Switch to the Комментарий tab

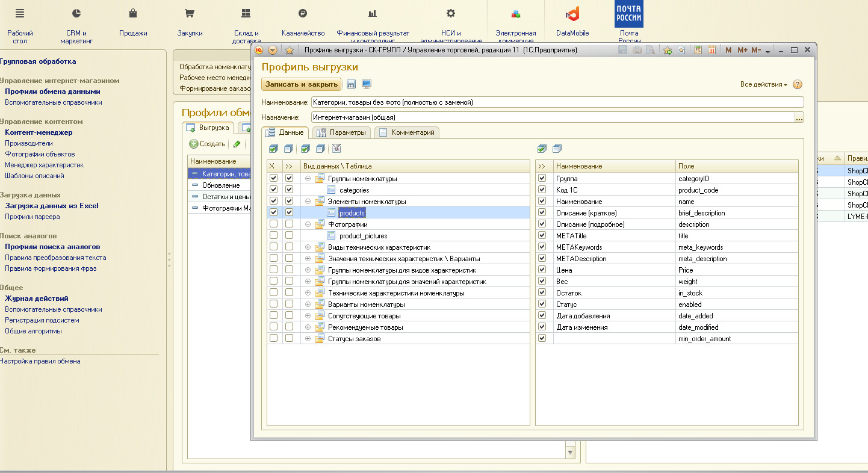(407, 132)
